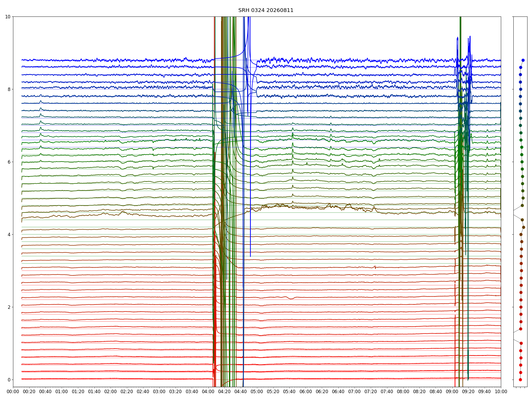Click the 04:20 time label
Screen dimensions: 532x399
(225, 392)
